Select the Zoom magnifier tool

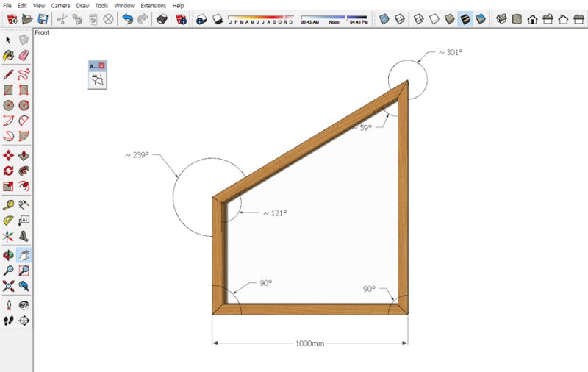click(x=8, y=271)
